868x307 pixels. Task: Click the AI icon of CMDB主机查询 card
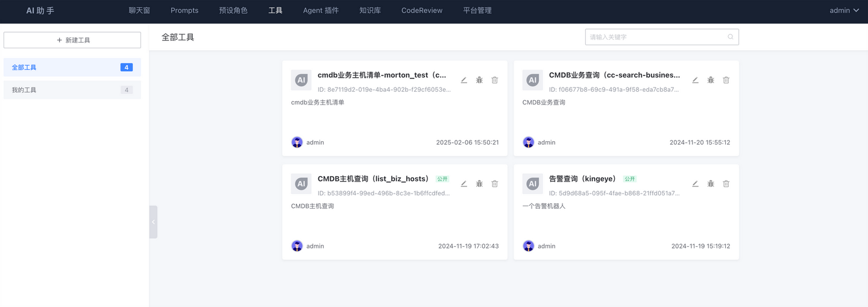click(x=301, y=184)
